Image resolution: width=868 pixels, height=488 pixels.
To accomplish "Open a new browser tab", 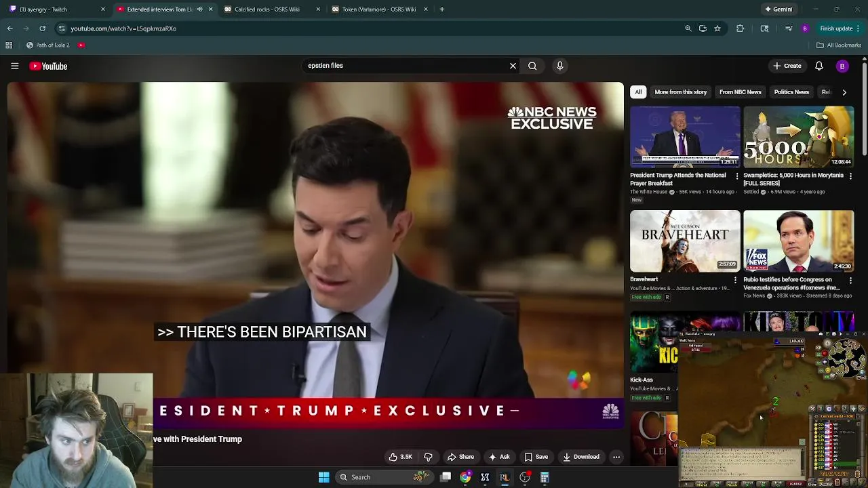I will (441, 9).
